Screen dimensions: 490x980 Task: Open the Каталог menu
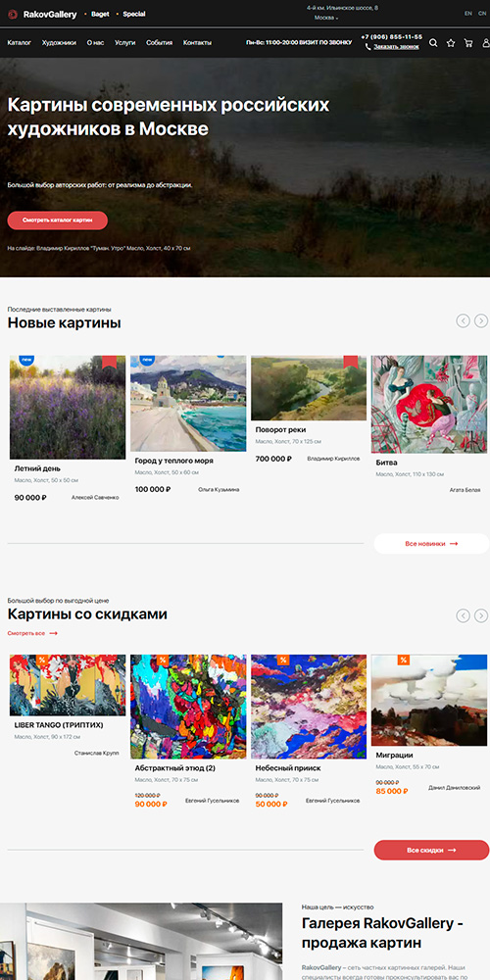pyautogui.click(x=20, y=43)
